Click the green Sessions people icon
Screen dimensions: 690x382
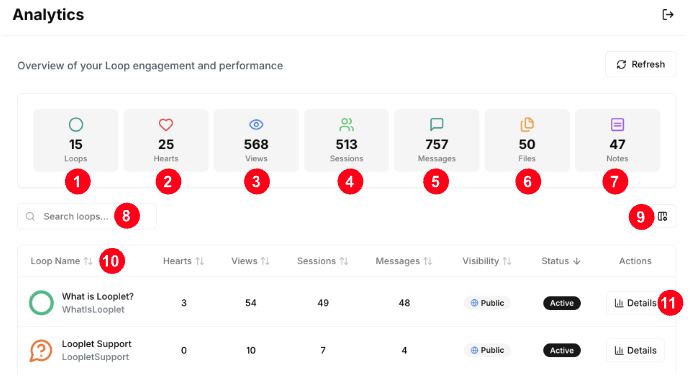click(346, 125)
